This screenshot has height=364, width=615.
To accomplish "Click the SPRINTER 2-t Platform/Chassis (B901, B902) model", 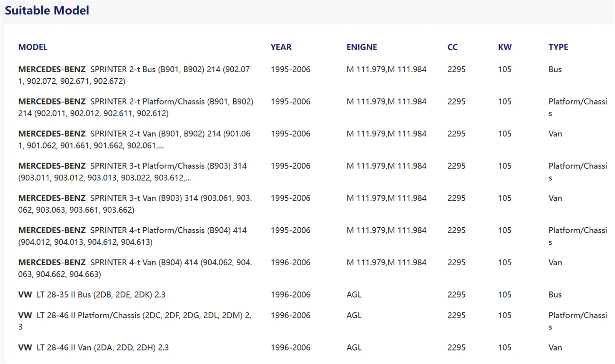I will [x=136, y=108].
